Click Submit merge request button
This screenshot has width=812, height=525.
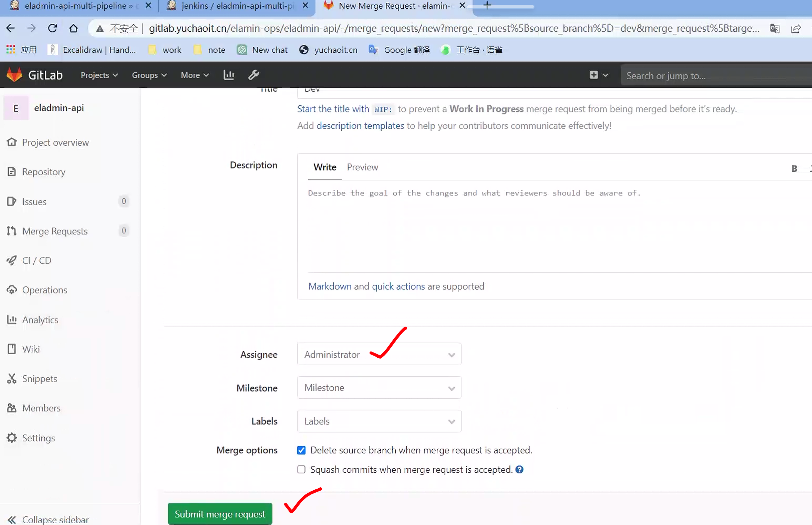click(220, 514)
